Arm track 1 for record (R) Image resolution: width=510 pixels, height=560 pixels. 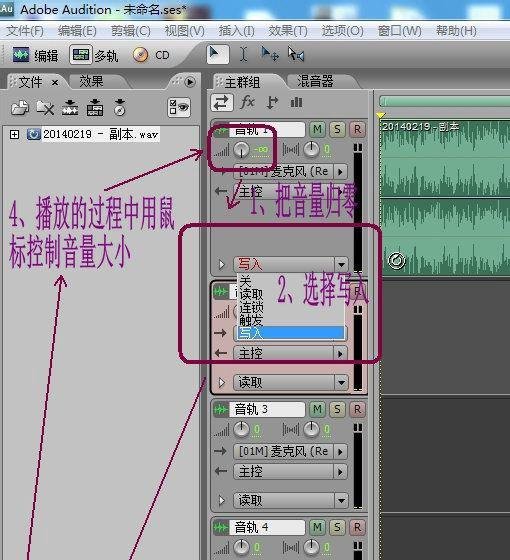(x=357, y=129)
